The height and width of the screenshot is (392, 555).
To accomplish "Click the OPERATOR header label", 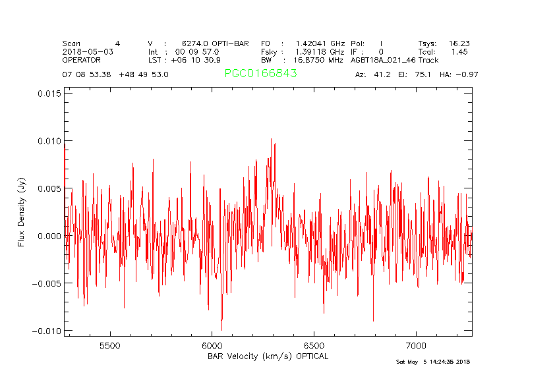I will (x=83, y=60).
